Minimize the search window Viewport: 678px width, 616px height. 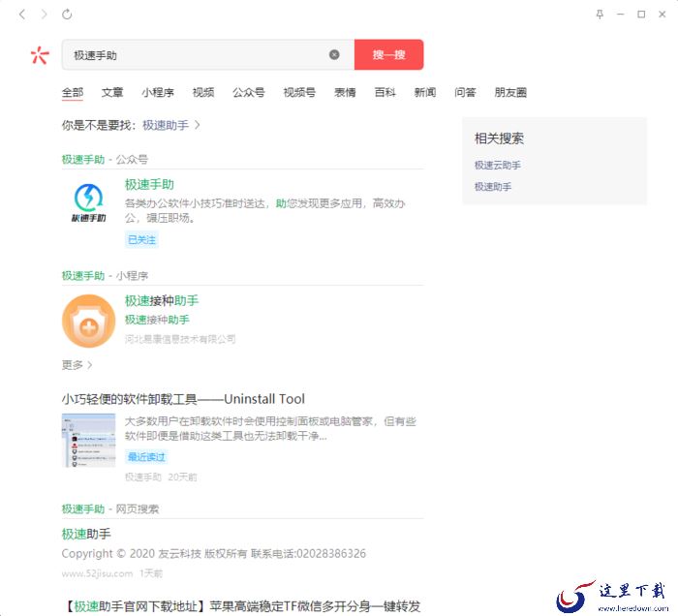(x=621, y=15)
